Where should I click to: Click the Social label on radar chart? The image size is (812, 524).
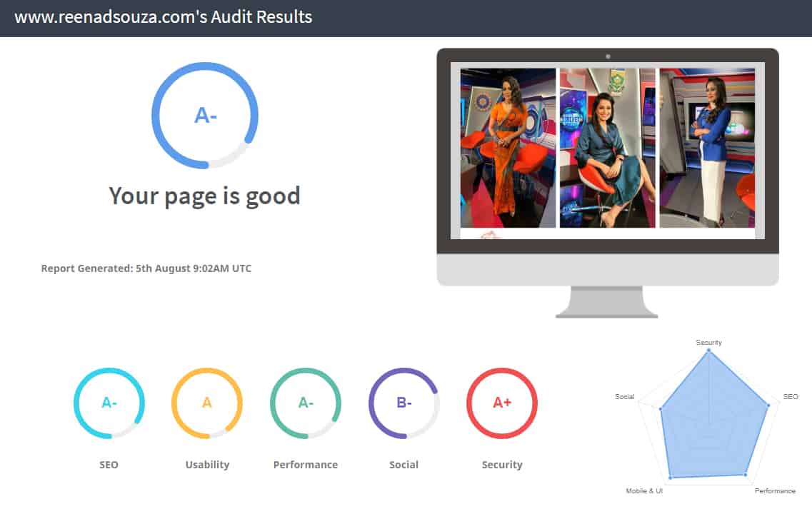tap(625, 396)
